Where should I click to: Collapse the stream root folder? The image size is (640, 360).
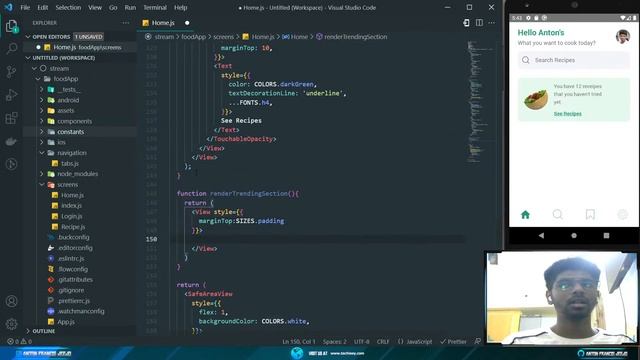pos(35,69)
